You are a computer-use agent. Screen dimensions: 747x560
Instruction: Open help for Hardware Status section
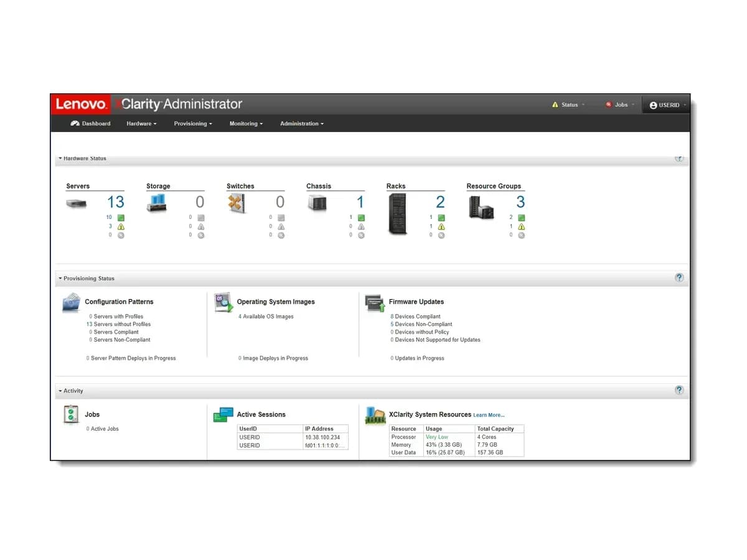pyautogui.click(x=679, y=158)
